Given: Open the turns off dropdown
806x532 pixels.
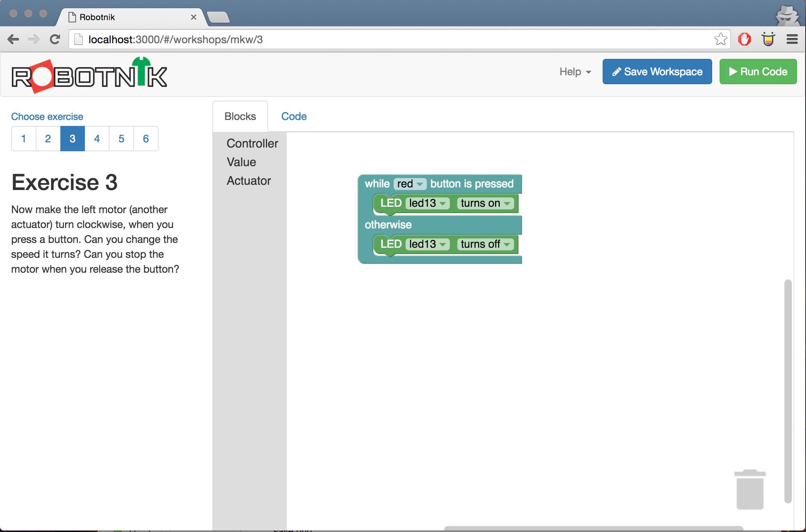Looking at the screenshot, I should point(485,244).
